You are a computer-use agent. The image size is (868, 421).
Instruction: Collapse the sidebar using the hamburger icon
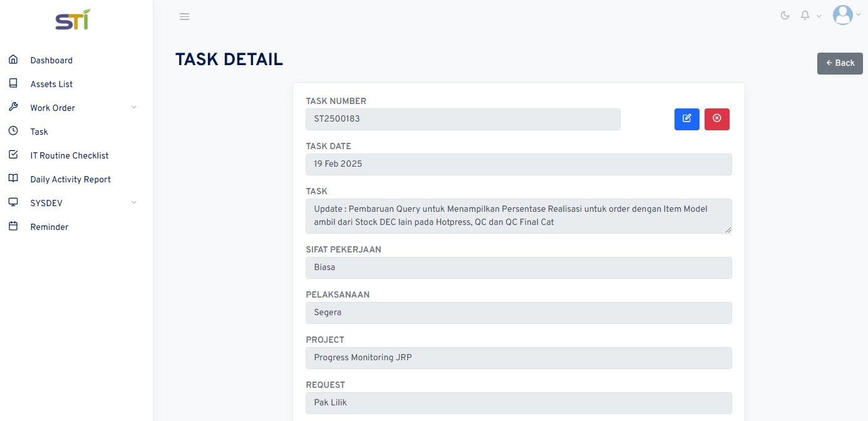(x=184, y=16)
